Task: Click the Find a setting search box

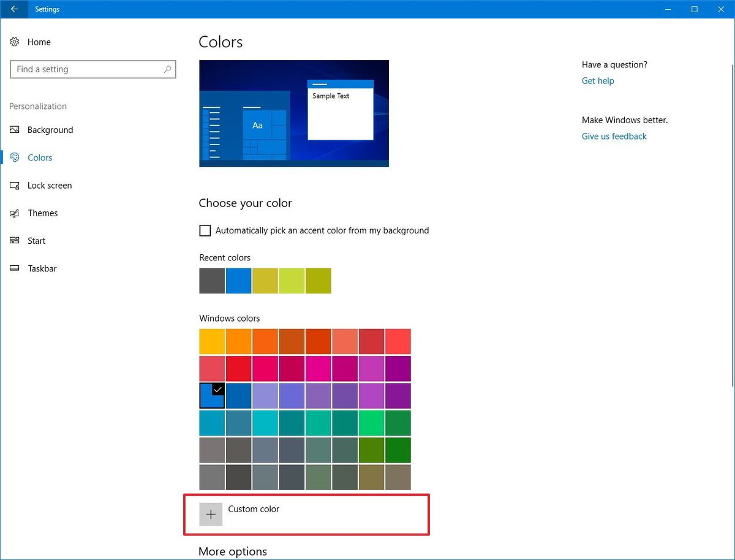Action: tap(93, 69)
